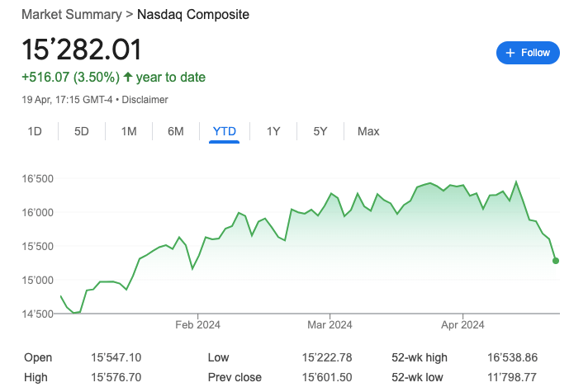This screenshot has width=588, height=392.
Task: Switch to the 5D range tab
Action: pyautogui.click(x=82, y=131)
